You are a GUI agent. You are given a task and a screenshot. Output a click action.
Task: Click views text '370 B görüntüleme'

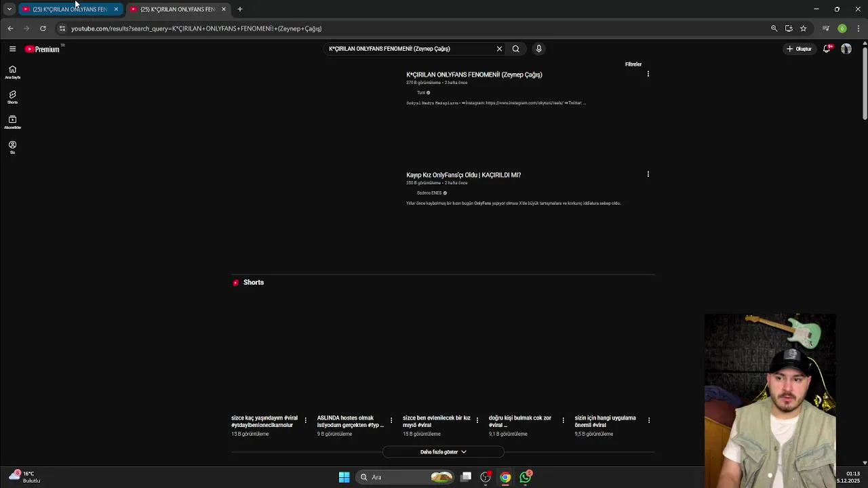[423, 83]
